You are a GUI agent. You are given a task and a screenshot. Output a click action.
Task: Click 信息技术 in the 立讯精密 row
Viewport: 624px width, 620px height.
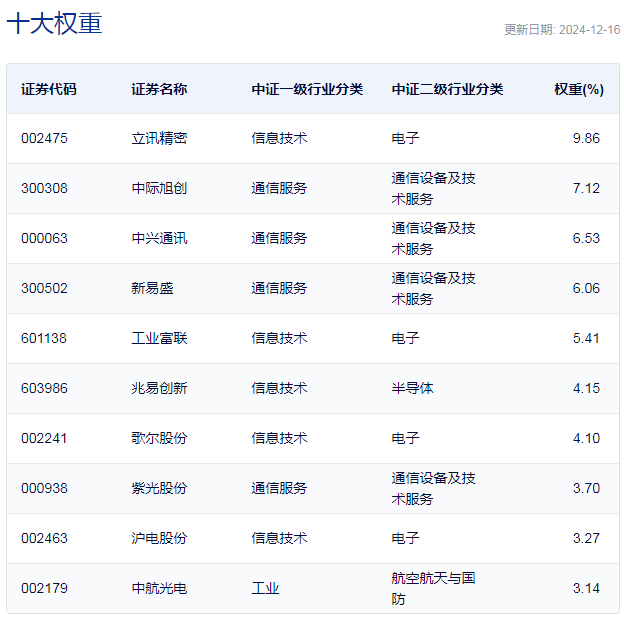pyautogui.click(x=279, y=138)
